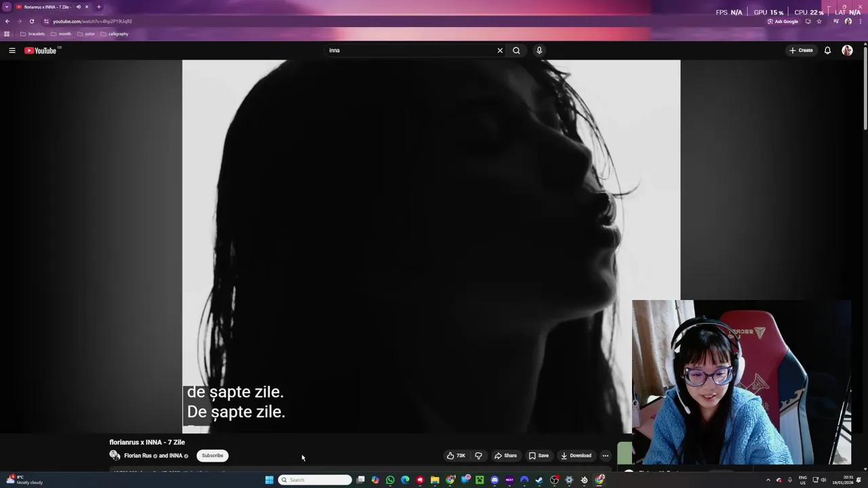Show hidden tray icons chevron
Screen dimensions: 868x488
[768, 480]
